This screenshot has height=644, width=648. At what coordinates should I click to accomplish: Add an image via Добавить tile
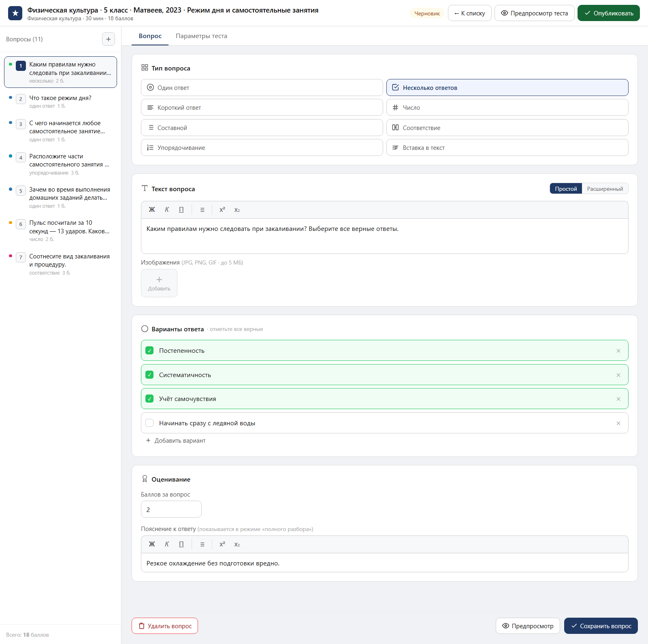click(x=159, y=283)
